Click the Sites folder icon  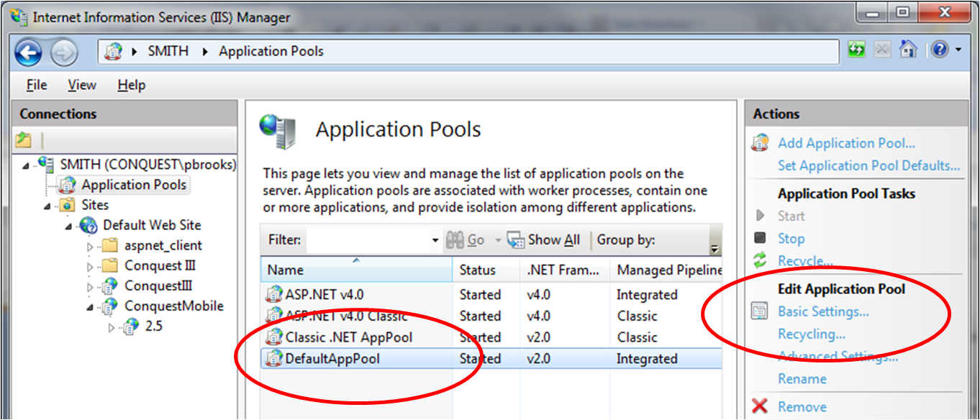(x=68, y=206)
